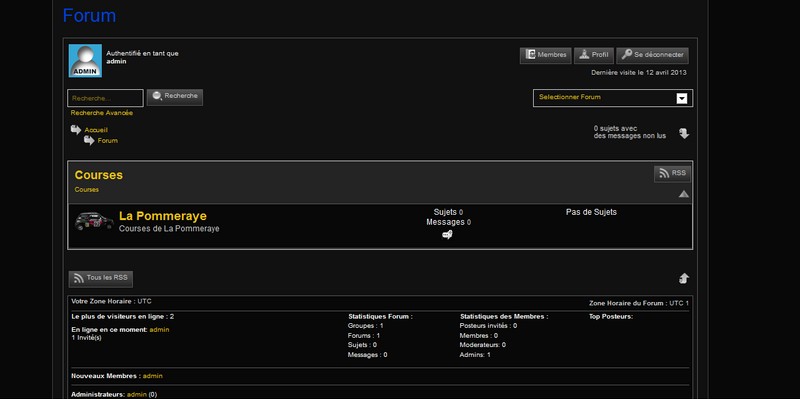Jump down with the down-arrow icon

click(x=684, y=134)
